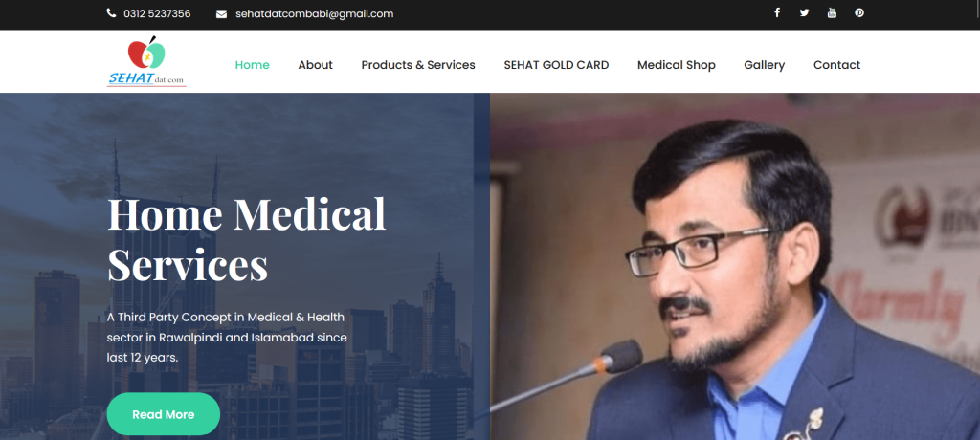Open the About page
Image resolution: width=980 pixels, height=440 pixels.
pyautogui.click(x=316, y=65)
